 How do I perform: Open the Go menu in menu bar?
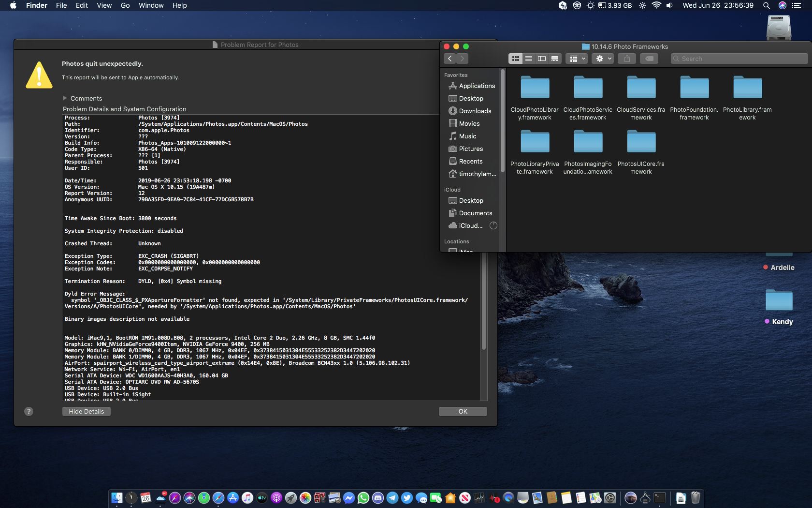coord(125,5)
